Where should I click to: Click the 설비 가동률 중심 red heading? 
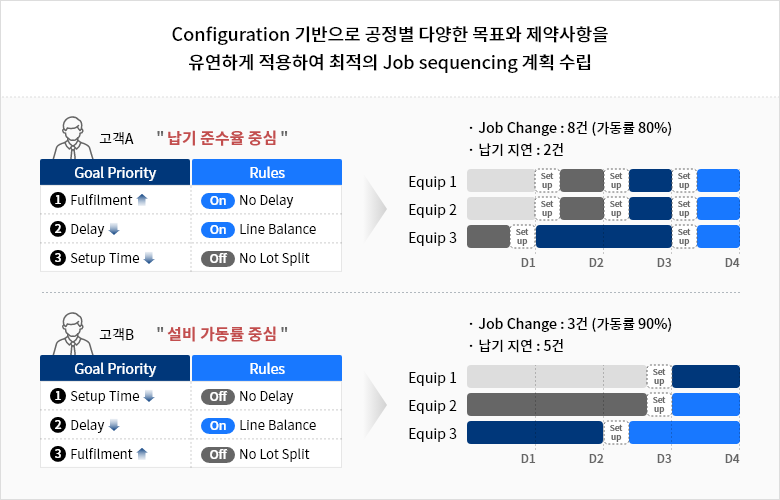222,334
